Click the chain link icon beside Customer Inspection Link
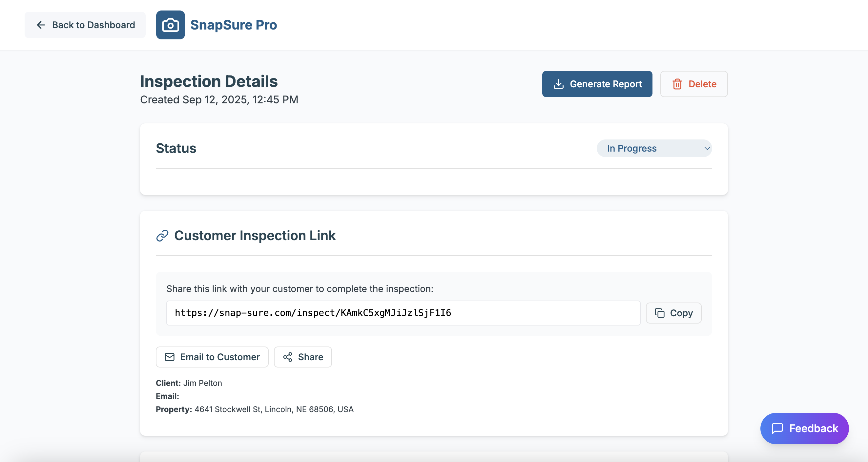The image size is (868, 462). 162,236
